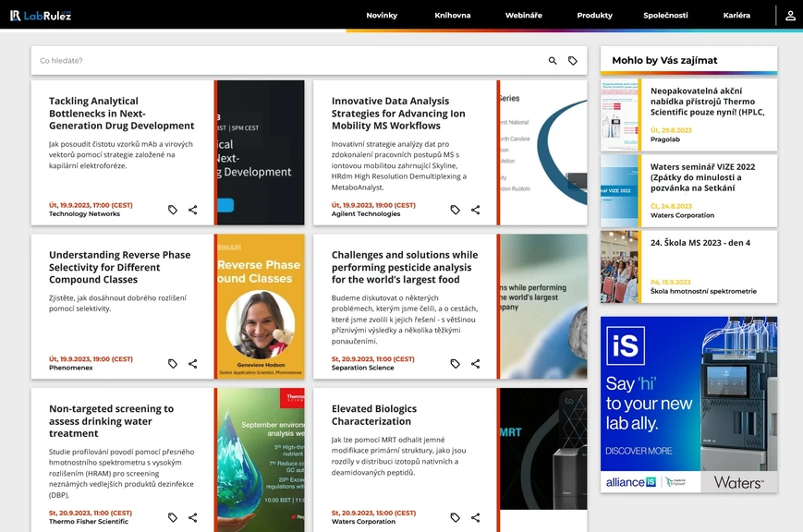The height and width of the screenshot is (532, 803).
Task: Open the Knihovna menu
Action: [x=453, y=16]
